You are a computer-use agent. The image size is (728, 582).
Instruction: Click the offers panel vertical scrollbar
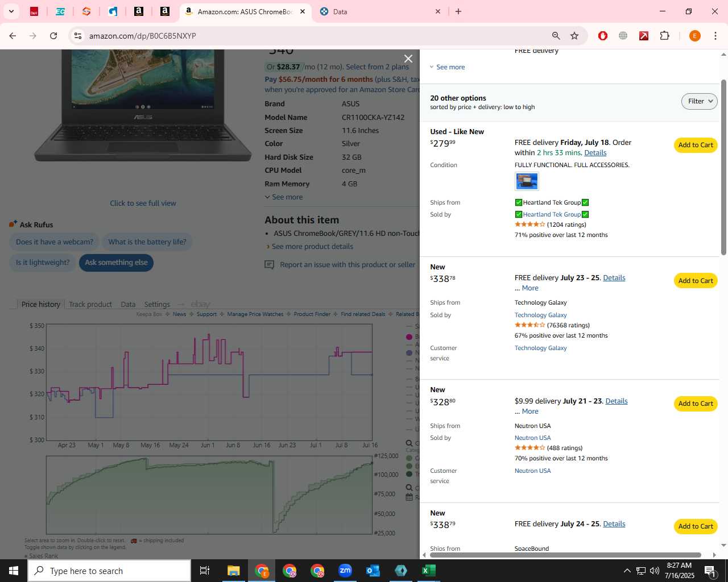pyautogui.click(x=723, y=168)
